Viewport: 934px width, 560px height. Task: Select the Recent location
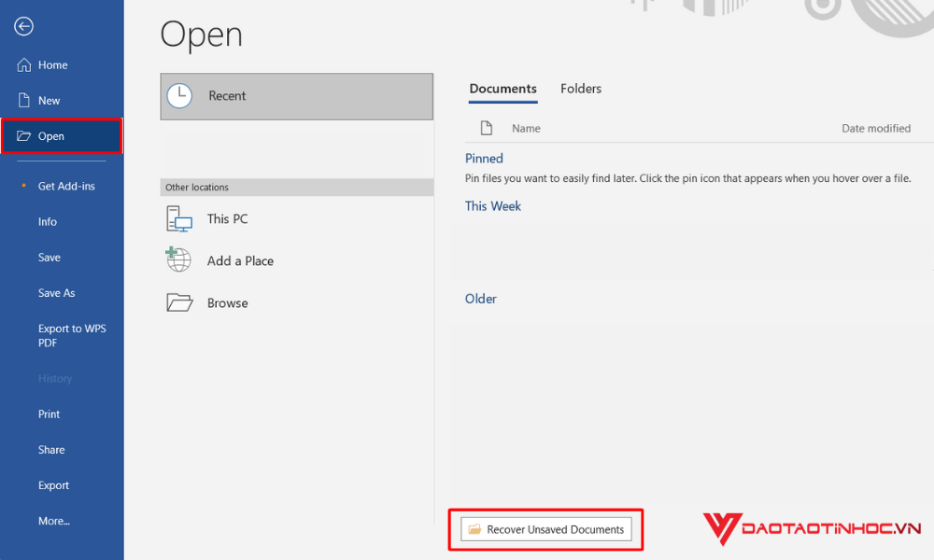(x=297, y=96)
